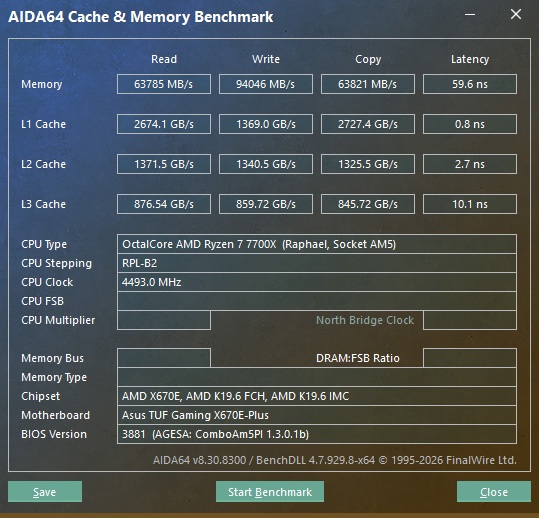Select the Memory Latency value 59.6 ns
The width and height of the screenshot is (539, 518).
tap(470, 84)
